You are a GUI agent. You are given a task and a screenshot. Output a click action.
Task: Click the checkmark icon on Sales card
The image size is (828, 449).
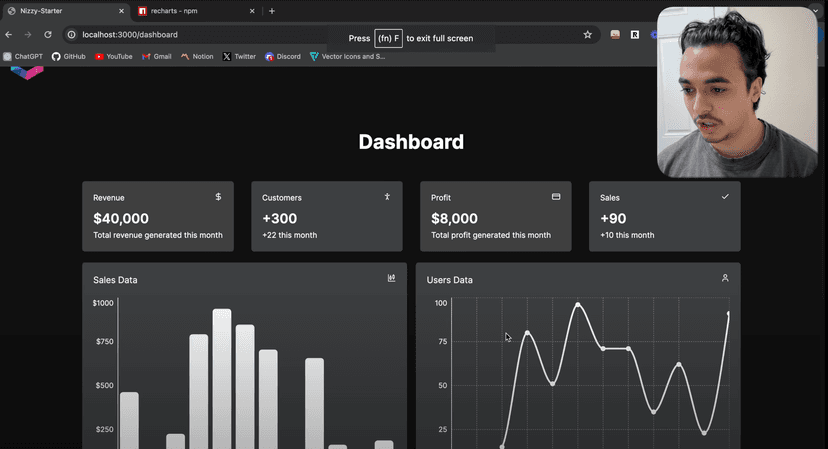click(x=725, y=197)
